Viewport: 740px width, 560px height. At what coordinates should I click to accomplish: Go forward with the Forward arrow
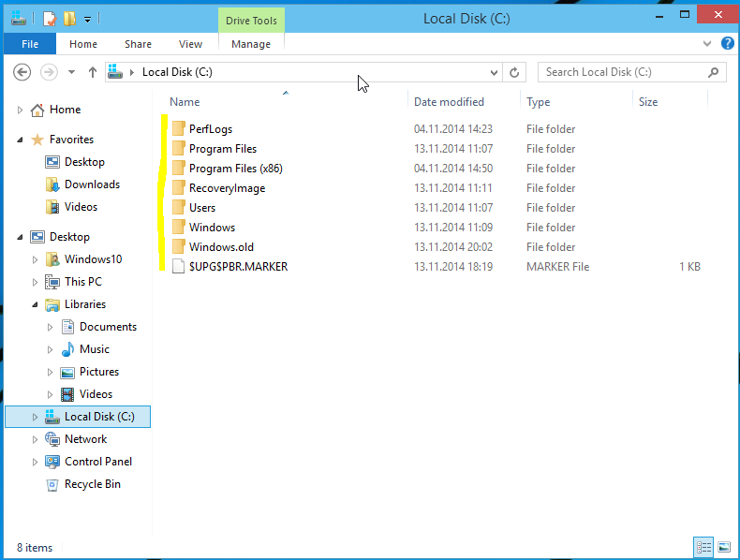coord(49,72)
